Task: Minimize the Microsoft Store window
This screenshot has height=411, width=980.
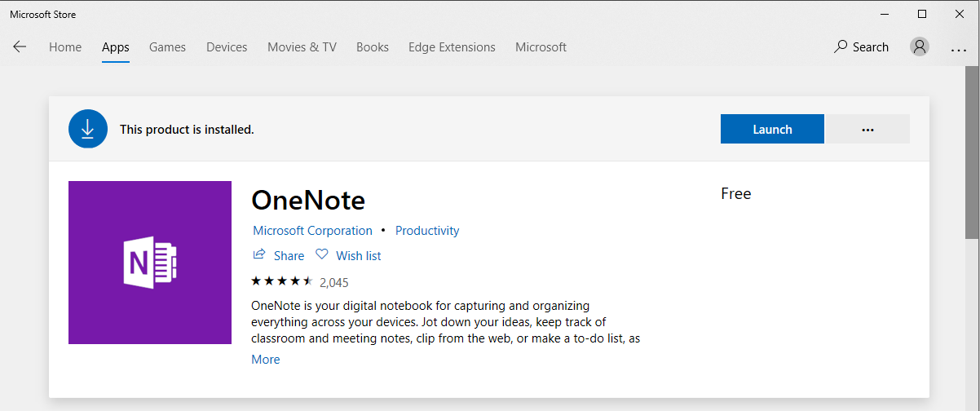Action: click(x=884, y=14)
